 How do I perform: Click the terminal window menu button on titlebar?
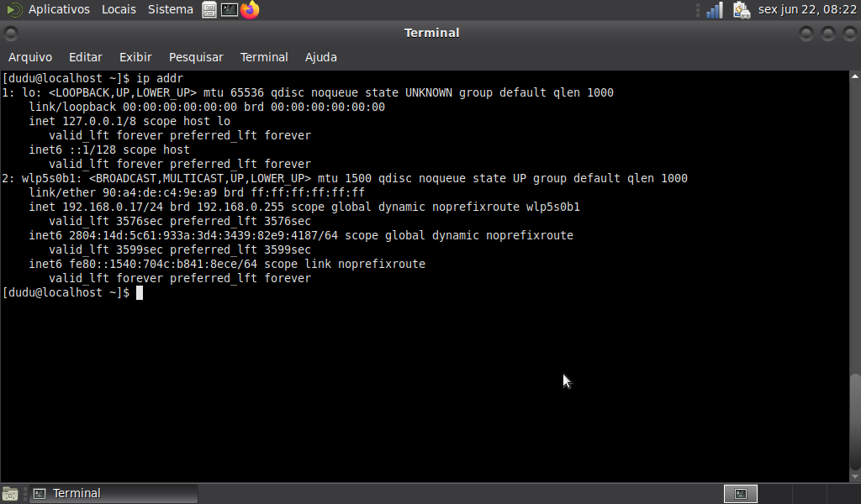10,33
